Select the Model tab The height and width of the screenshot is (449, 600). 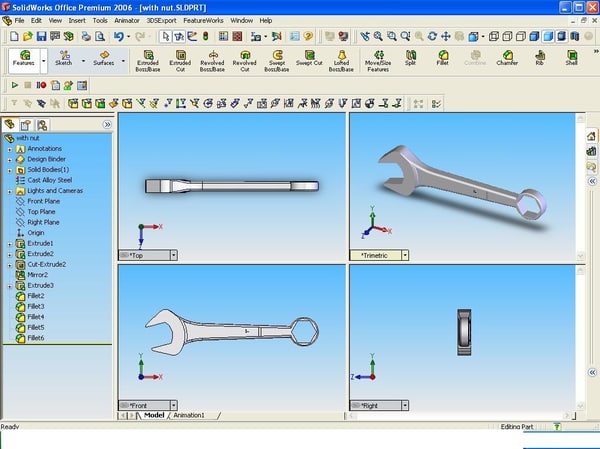[x=154, y=415]
